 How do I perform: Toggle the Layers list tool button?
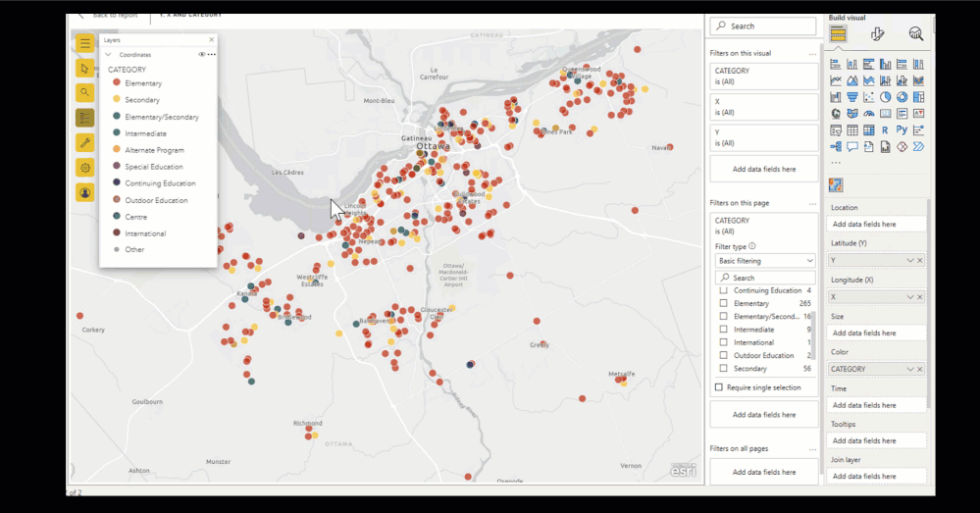coord(85,118)
